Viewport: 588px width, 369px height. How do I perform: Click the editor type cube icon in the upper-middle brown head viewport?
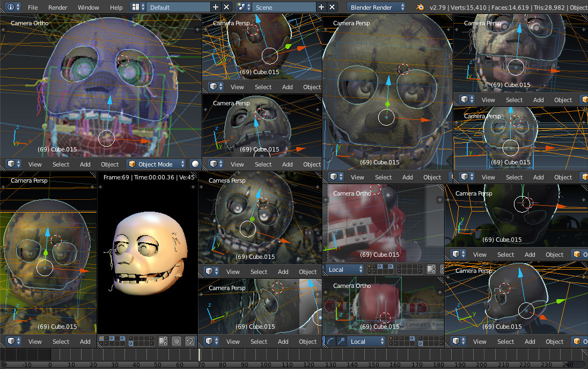tap(216, 86)
